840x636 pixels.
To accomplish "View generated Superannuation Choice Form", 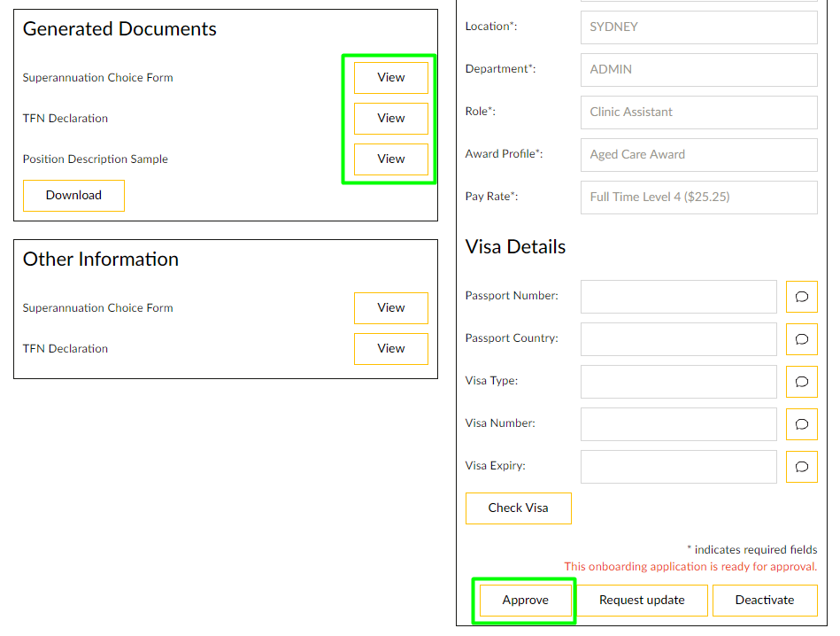I will pyautogui.click(x=391, y=78).
